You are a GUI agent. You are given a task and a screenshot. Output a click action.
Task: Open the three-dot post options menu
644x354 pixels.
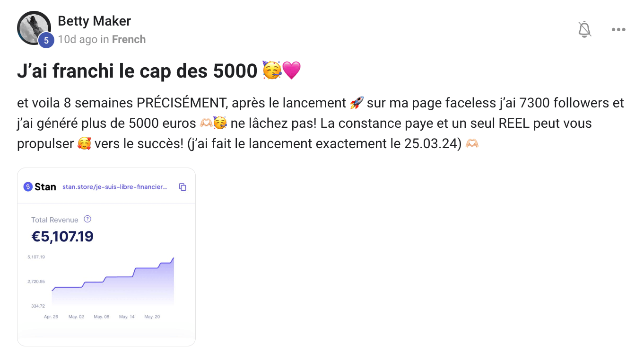tap(618, 29)
